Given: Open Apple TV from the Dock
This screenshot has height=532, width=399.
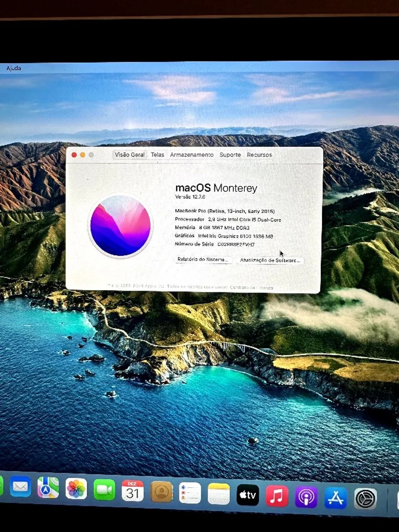Looking at the screenshot, I should tap(247, 495).
